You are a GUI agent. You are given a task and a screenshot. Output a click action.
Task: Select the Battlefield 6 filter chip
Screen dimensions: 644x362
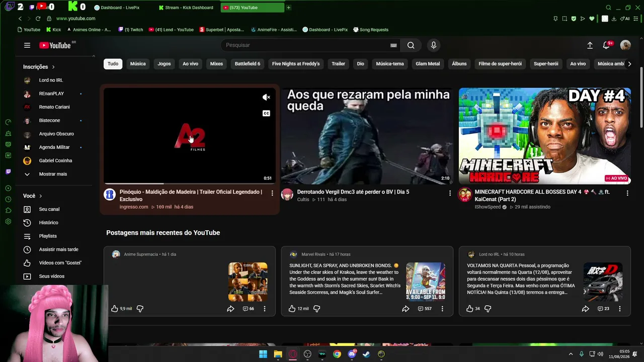point(248,64)
